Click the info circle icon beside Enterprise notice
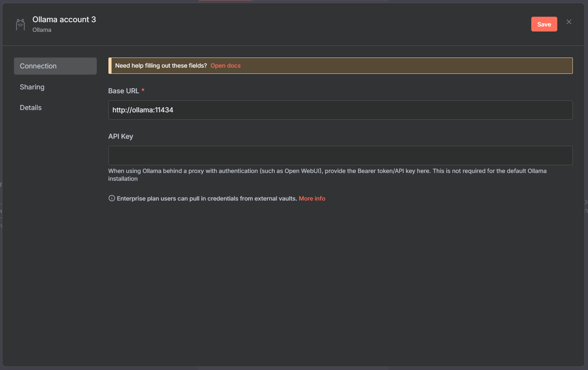Viewport: 588px width, 370px height. pyautogui.click(x=112, y=198)
